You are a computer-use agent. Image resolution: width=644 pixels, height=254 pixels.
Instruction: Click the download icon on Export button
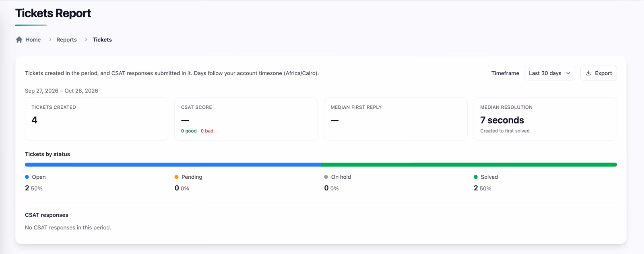(x=589, y=73)
